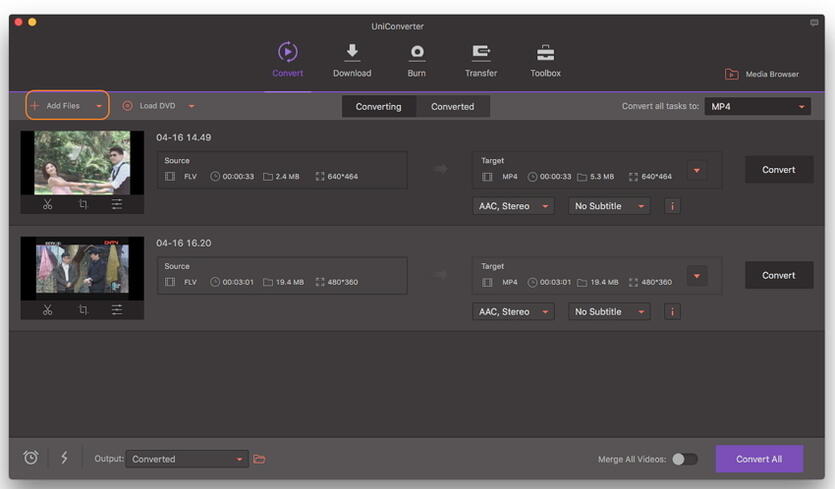Select thumbnail of video 04-16 14.49
Viewport: 835px width, 489px height.
[x=82, y=162]
